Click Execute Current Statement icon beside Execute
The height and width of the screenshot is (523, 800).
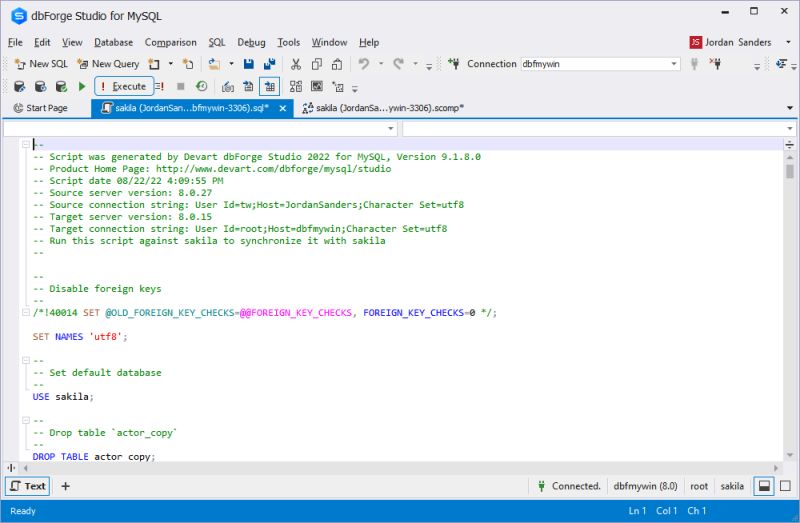(160, 86)
